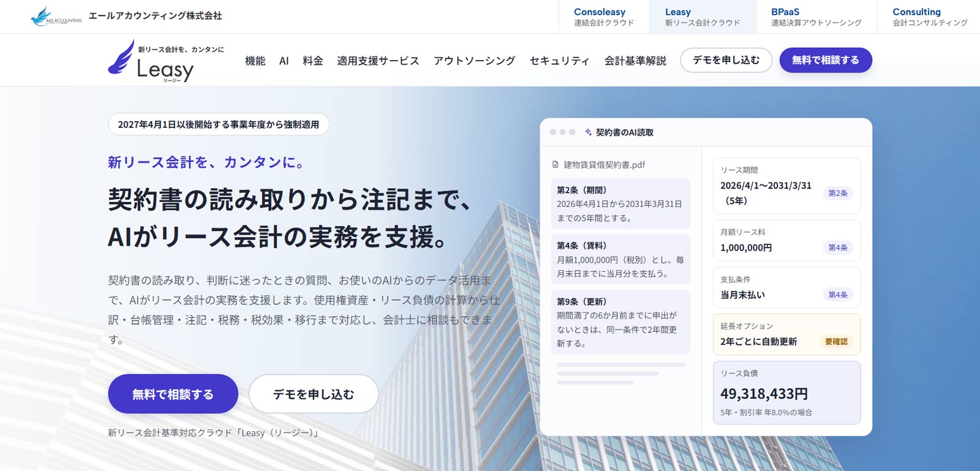
Task: Open 適用支援サービス in the navigation
Action: pyautogui.click(x=378, y=61)
